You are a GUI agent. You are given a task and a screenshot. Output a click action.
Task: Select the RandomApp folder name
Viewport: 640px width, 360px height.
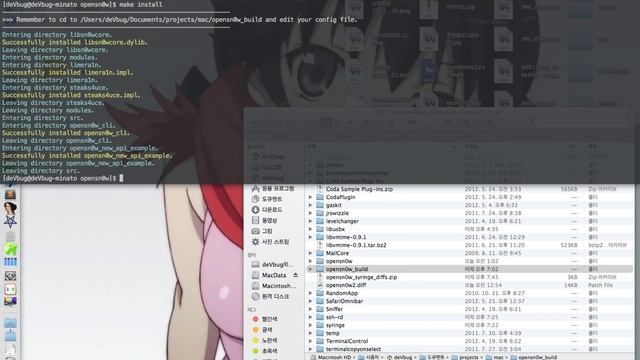point(342,293)
